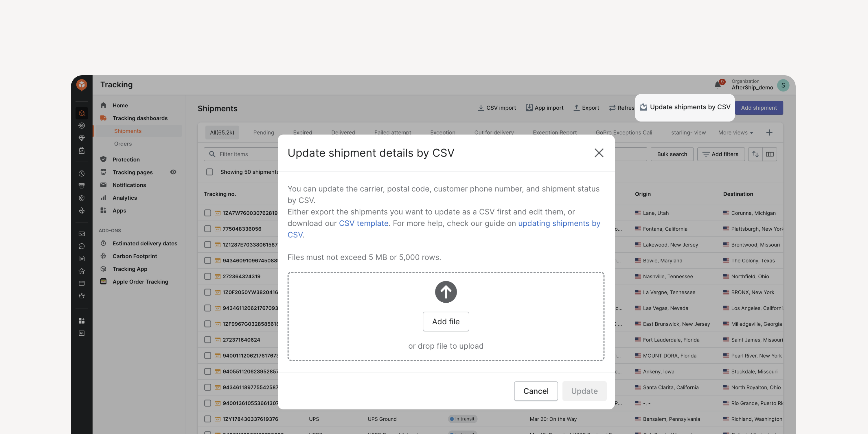The width and height of the screenshot is (868, 434).
Task: Close the Update shipment details dialog
Action: pyautogui.click(x=599, y=153)
